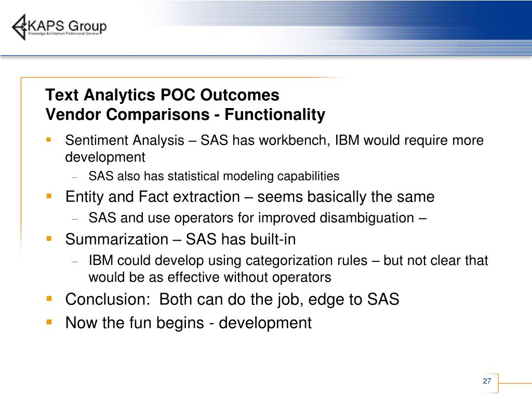Click orange bullet beside Sentiment Analysis

pyautogui.click(x=49, y=139)
